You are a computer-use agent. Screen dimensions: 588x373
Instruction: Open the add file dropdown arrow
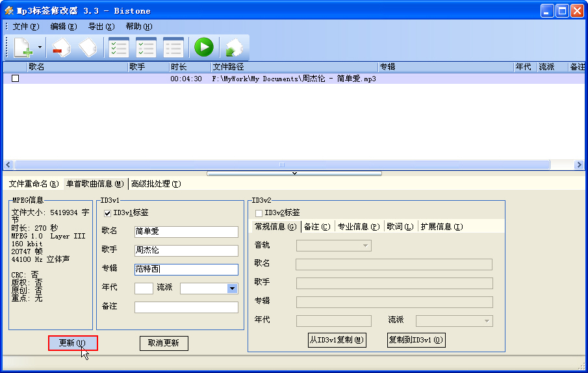tap(40, 47)
